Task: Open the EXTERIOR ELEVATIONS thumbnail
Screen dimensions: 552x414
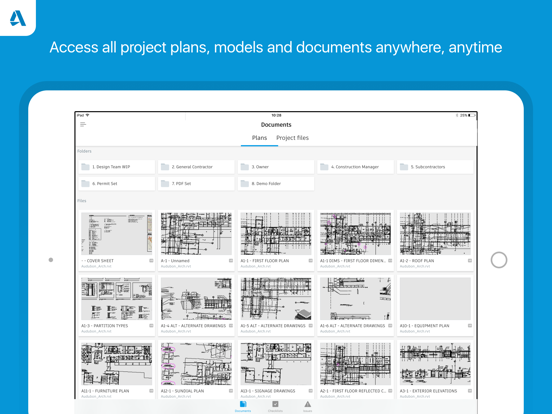Action: 435,364
